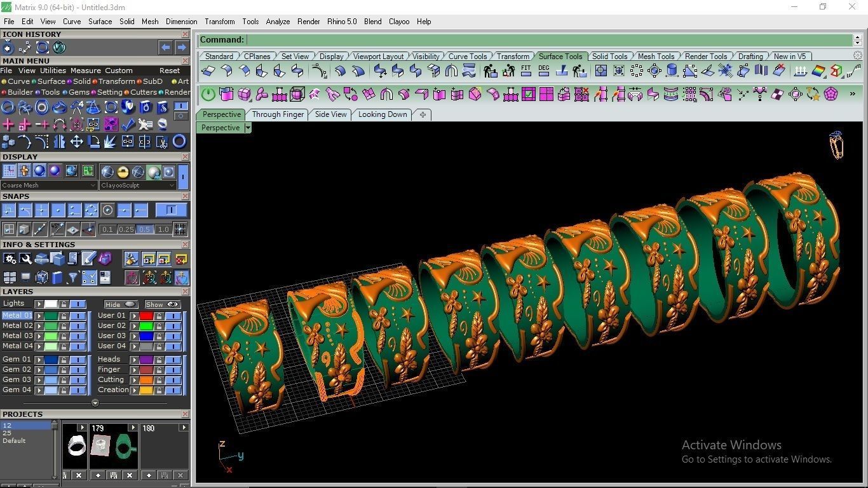Select the pink plus icon in Main Menu
This screenshot has height=488, width=868.
pos(8,125)
